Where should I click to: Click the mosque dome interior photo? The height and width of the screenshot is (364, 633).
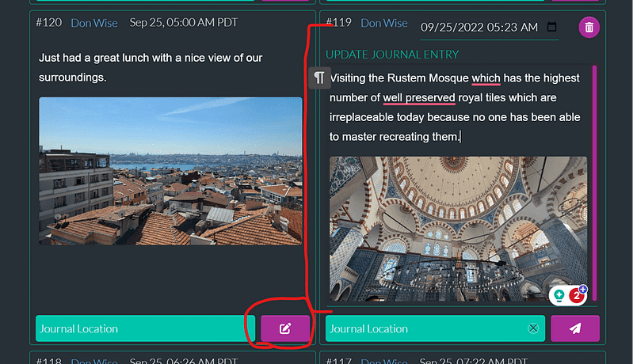(458, 229)
